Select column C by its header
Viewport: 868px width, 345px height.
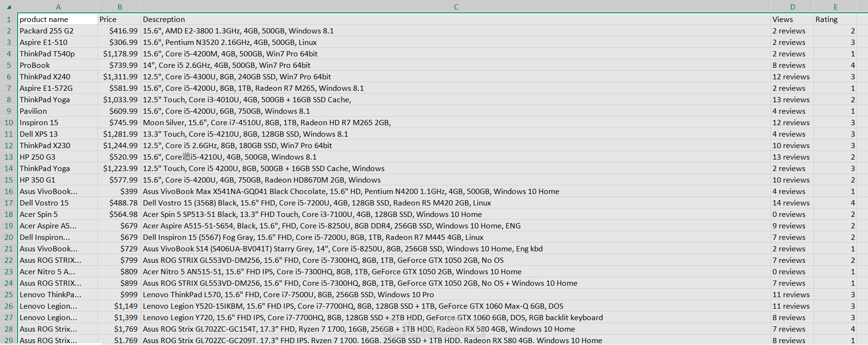pos(456,7)
